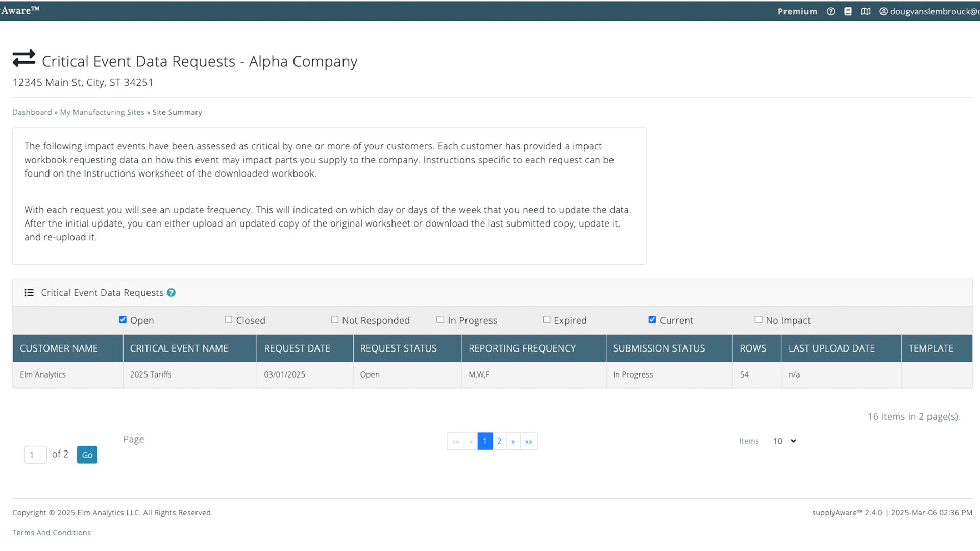Open the Items per page dropdown
This screenshot has width=980, height=551.
click(784, 441)
